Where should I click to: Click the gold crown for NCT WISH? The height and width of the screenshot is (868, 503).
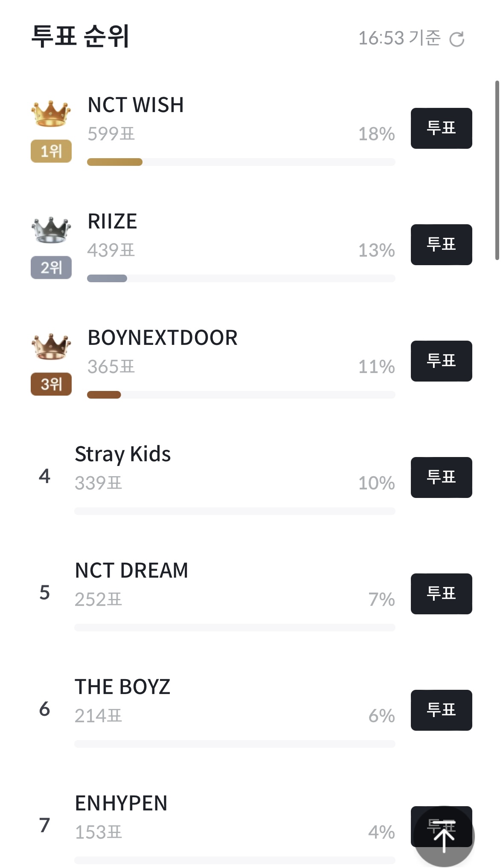[x=51, y=114]
